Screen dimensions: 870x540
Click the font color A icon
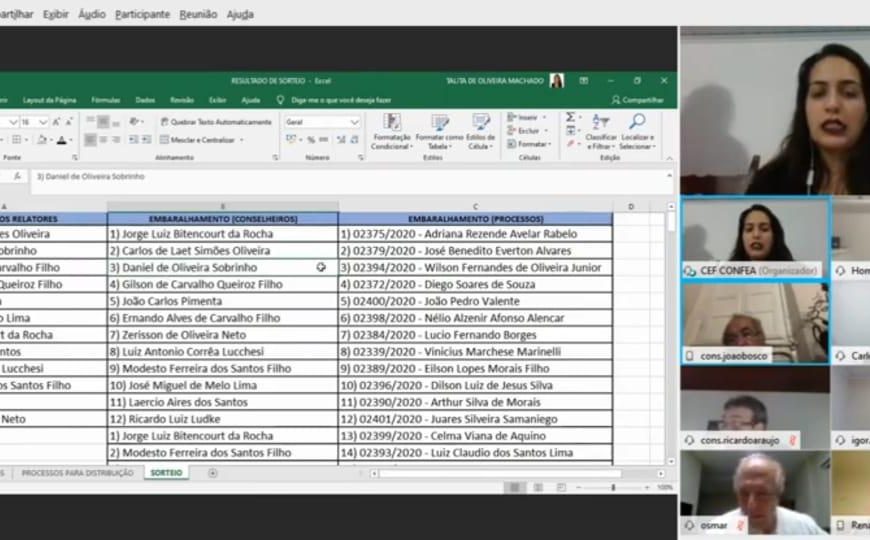pyautogui.click(x=62, y=140)
